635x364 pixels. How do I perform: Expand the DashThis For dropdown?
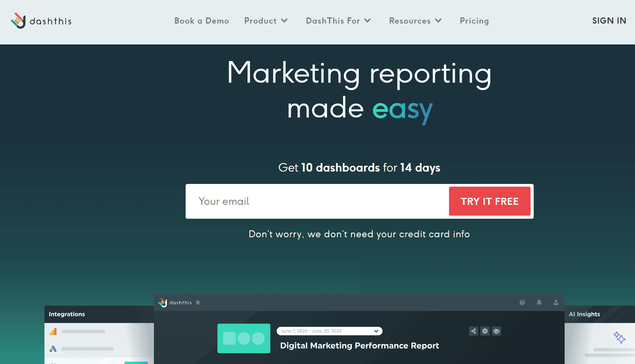coord(338,21)
